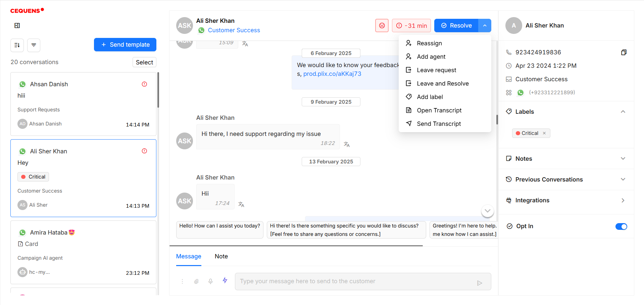The image size is (644, 305).
Task: Close the Resolve dropdown arrow
Action: click(x=485, y=26)
